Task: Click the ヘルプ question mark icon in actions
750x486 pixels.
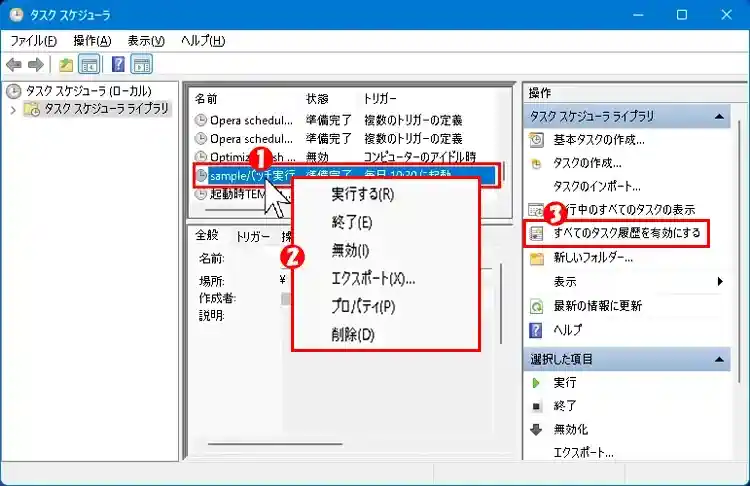Action: [x=536, y=330]
